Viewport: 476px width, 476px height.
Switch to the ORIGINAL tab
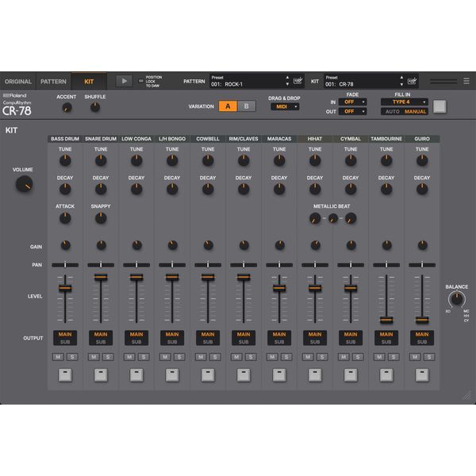(18, 82)
